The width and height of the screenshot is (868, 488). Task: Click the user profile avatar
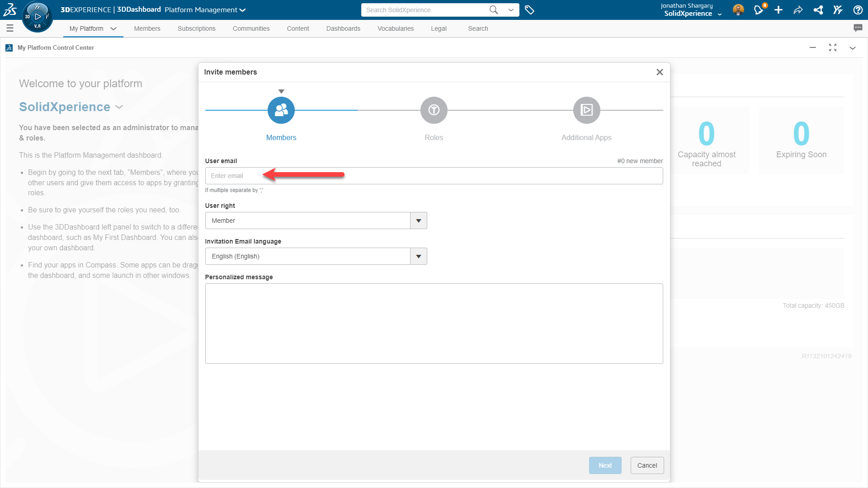tap(738, 10)
